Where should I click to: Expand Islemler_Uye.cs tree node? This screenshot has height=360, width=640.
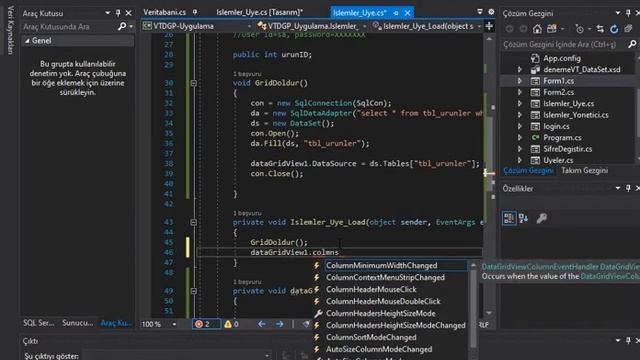tap(520, 104)
